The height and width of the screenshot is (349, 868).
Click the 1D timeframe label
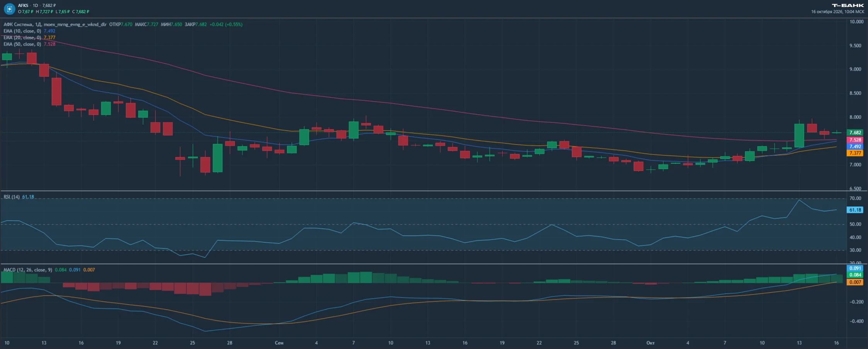[36, 5]
